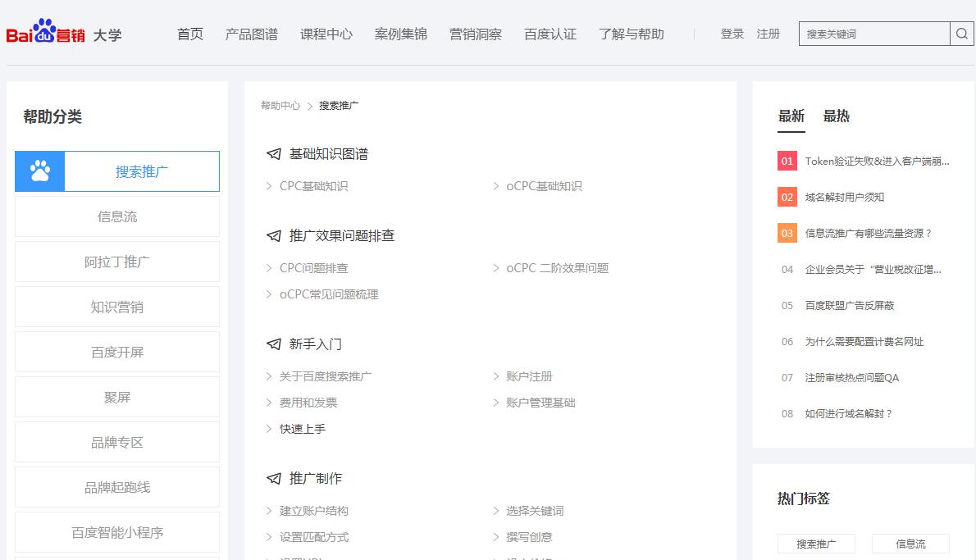Open the 企业会员关于营业税改征增 article
Screen dimensions: 976x560
click(x=873, y=270)
